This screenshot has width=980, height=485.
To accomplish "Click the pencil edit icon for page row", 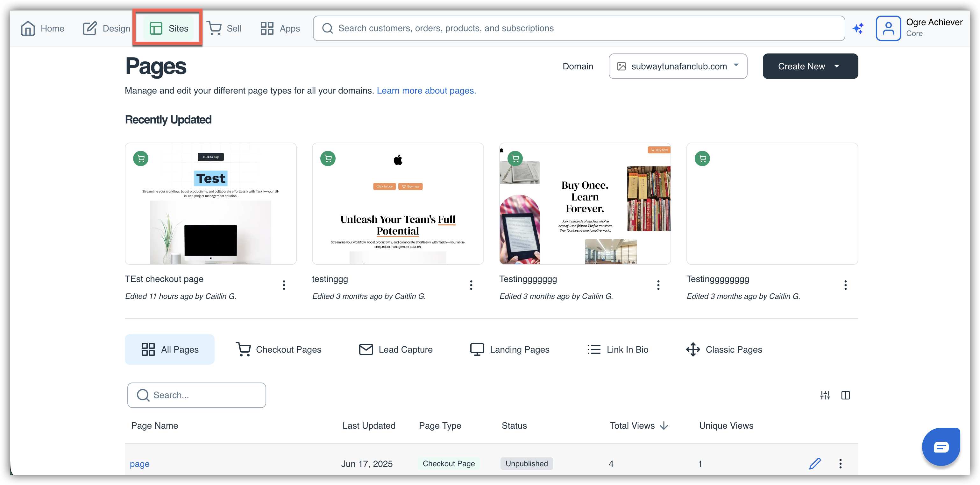I will (x=814, y=463).
